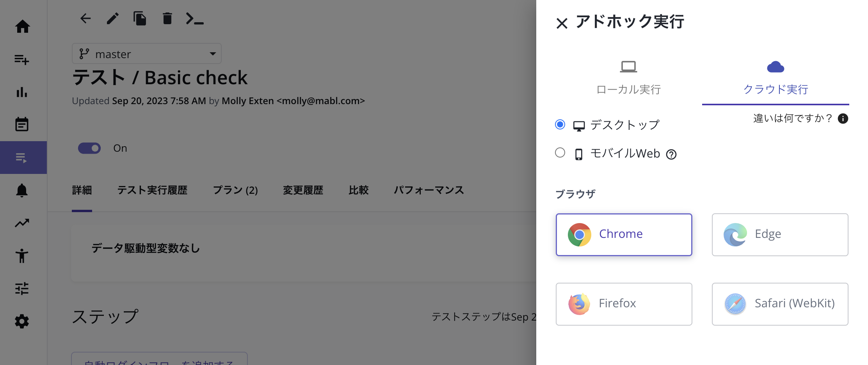The width and height of the screenshot is (868, 365).
Task: Click the データ駆動型変数なし card
Action: point(304,253)
